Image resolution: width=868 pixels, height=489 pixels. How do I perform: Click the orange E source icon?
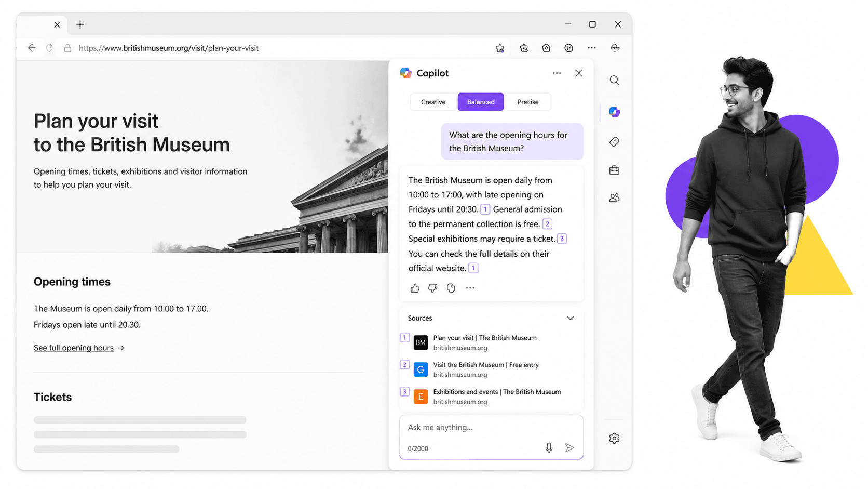point(421,397)
